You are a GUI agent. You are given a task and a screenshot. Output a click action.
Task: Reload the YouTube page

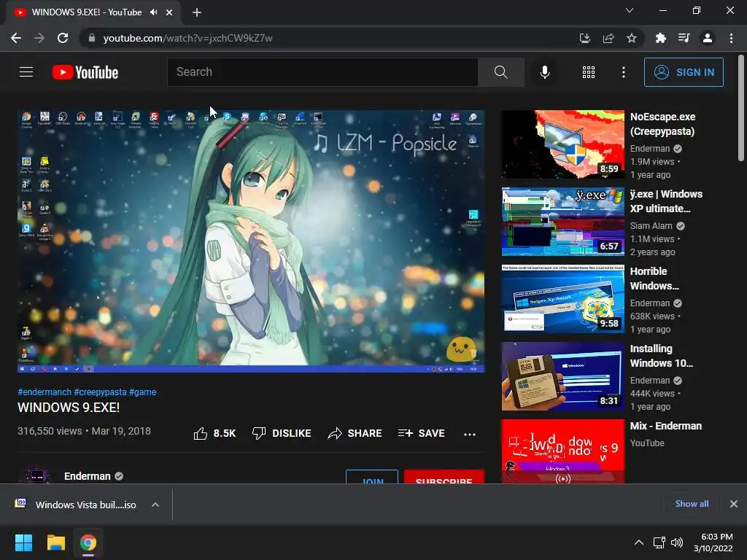[x=63, y=38]
